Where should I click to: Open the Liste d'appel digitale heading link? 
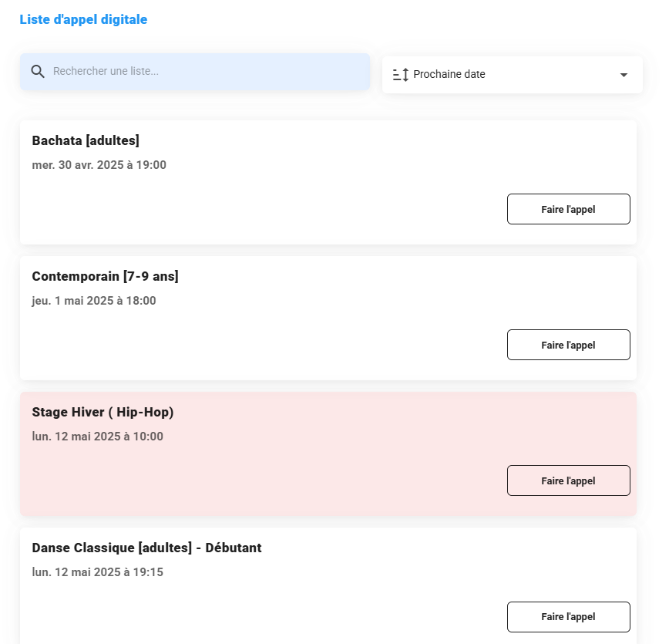[x=83, y=19]
